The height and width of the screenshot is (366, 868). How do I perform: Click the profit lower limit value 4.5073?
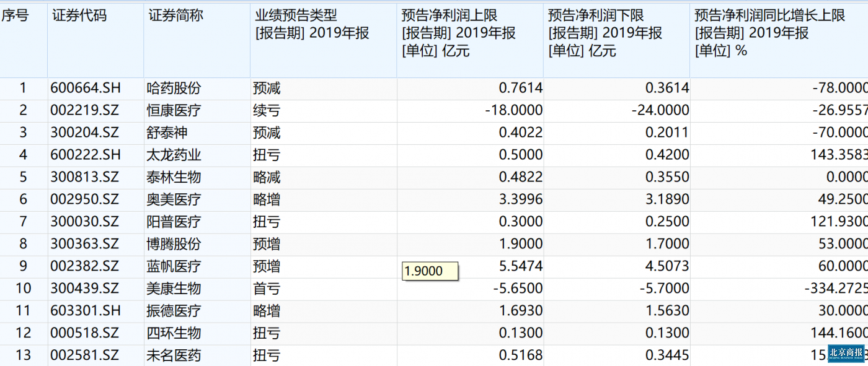click(667, 267)
